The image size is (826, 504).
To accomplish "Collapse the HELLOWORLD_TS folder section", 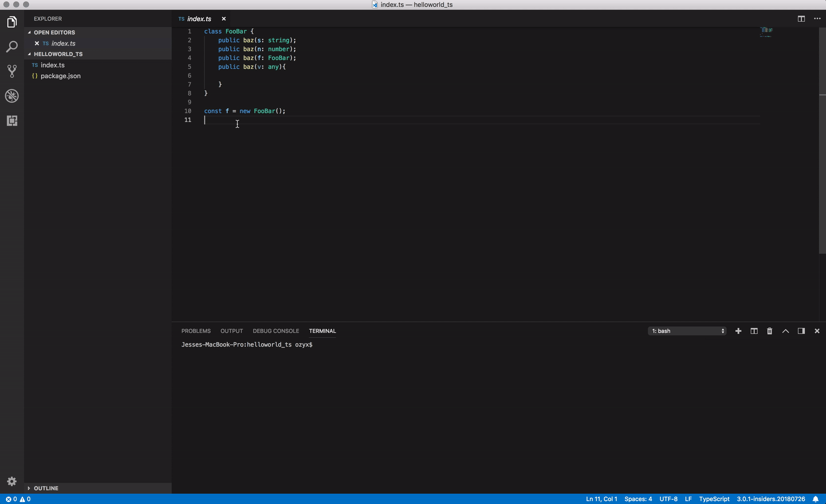I will point(29,54).
